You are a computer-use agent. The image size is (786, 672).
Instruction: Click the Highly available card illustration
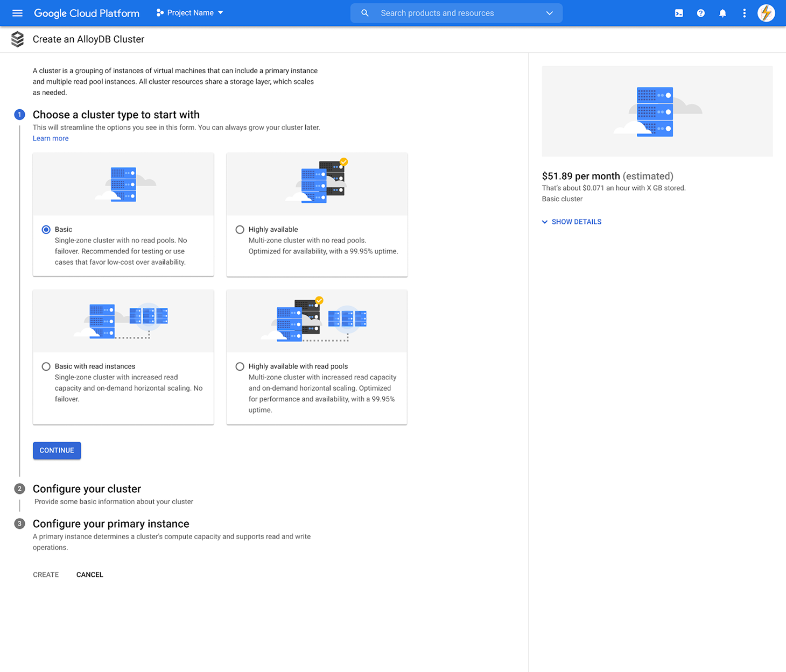317,184
